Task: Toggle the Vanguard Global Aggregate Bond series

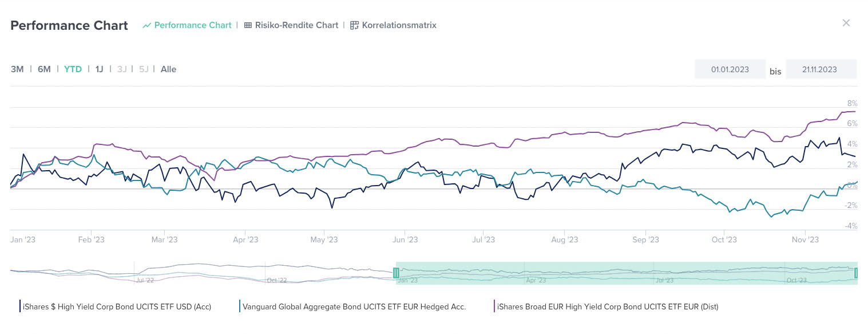Action: 354,307
